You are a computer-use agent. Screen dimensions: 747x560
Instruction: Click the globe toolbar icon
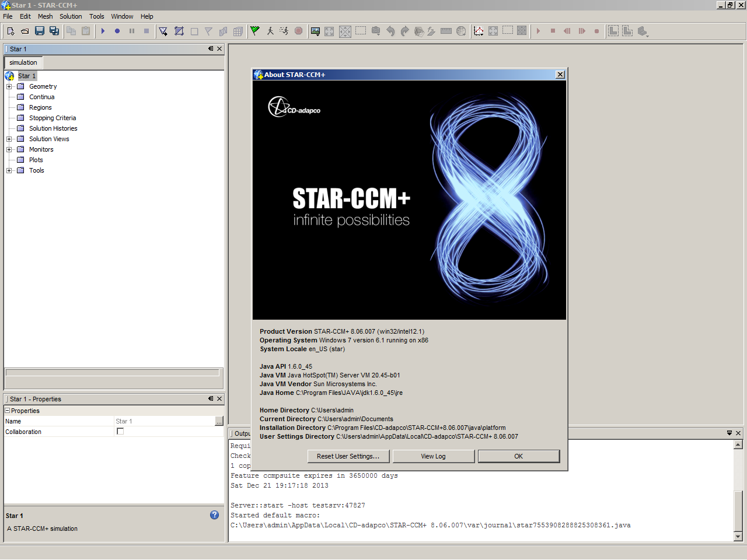tap(461, 31)
